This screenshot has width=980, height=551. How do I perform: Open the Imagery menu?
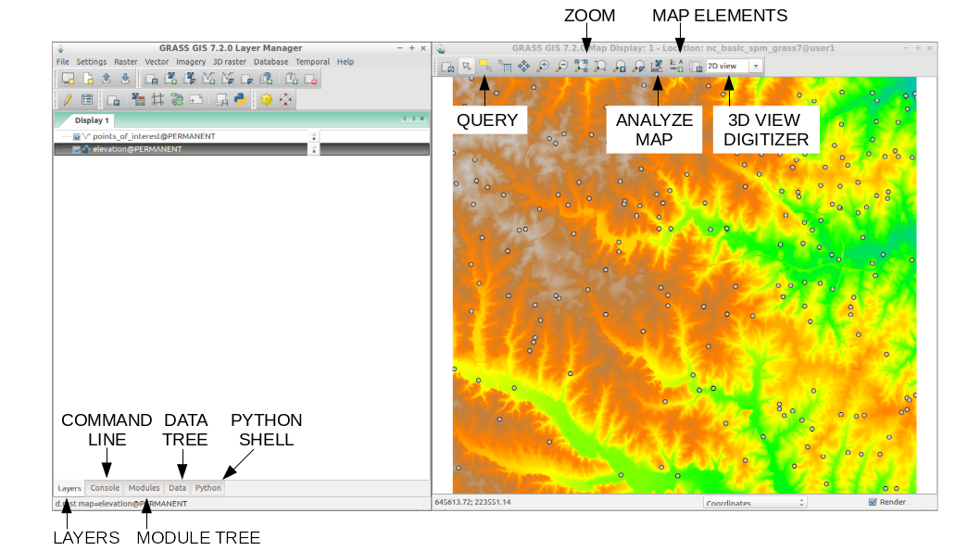[x=191, y=62]
